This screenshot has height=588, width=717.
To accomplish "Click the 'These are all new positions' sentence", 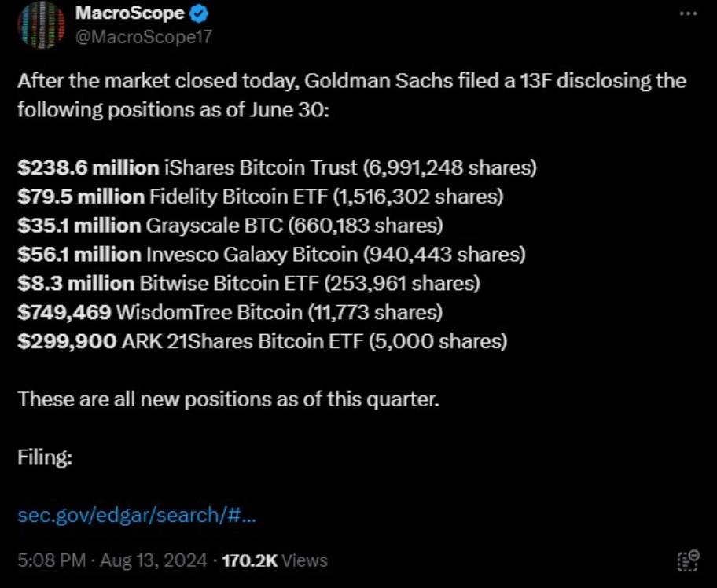I will (x=229, y=399).
